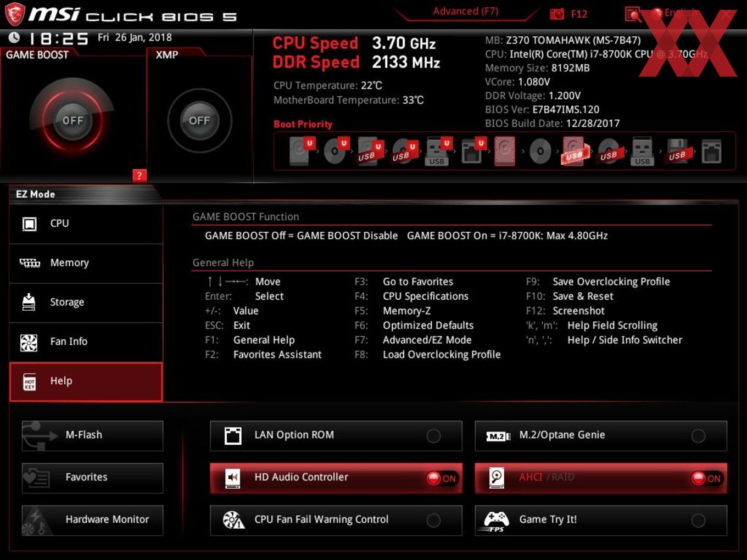
Task: Click the Boot Priority heading
Action: (x=303, y=124)
